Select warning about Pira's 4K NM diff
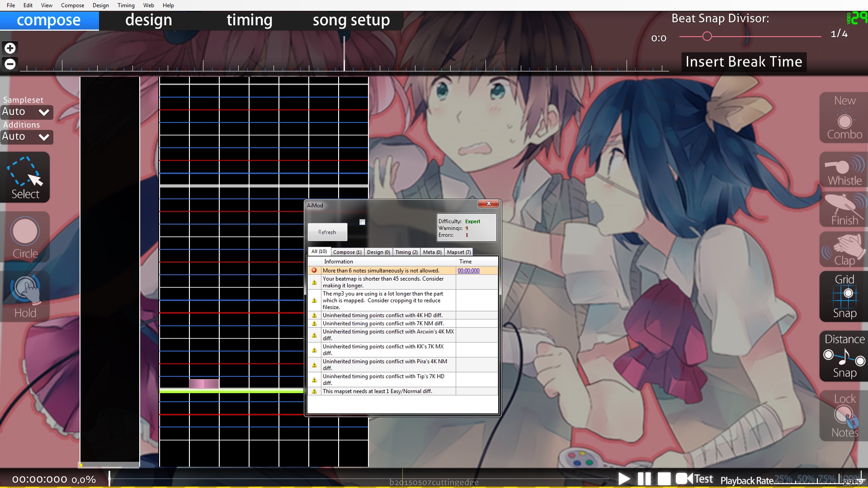868x488 pixels. click(x=403, y=365)
